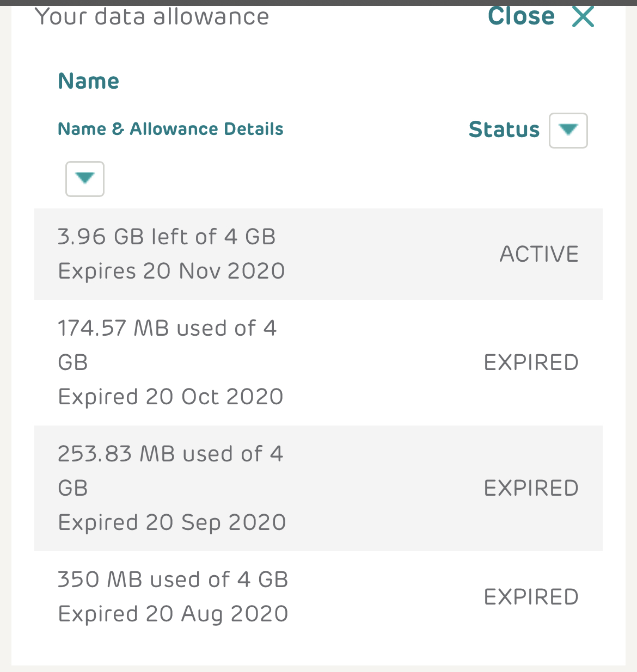Click the Expired 20 Oct 2020 text
The width and height of the screenshot is (637, 672).
point(170,397)
